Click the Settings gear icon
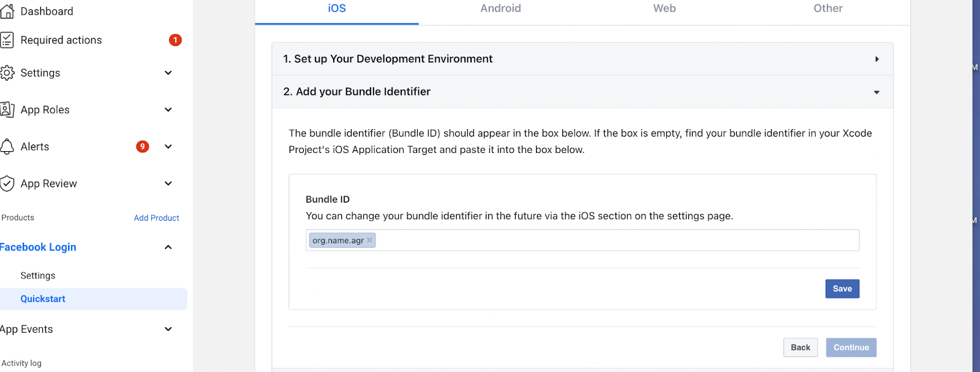Image resolution: width=980 pixels, height=372 pixels. click(x=7, y=73)
